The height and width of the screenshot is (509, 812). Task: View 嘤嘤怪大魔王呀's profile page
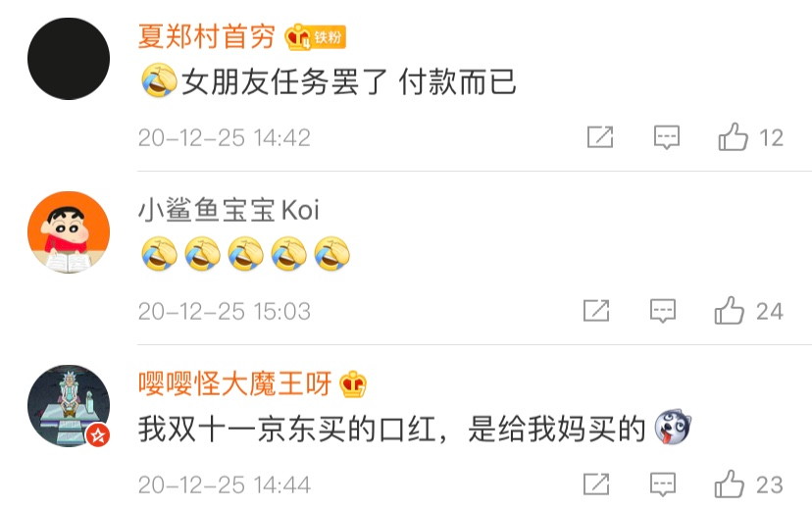pyautogui.click(x=234, y=384)
